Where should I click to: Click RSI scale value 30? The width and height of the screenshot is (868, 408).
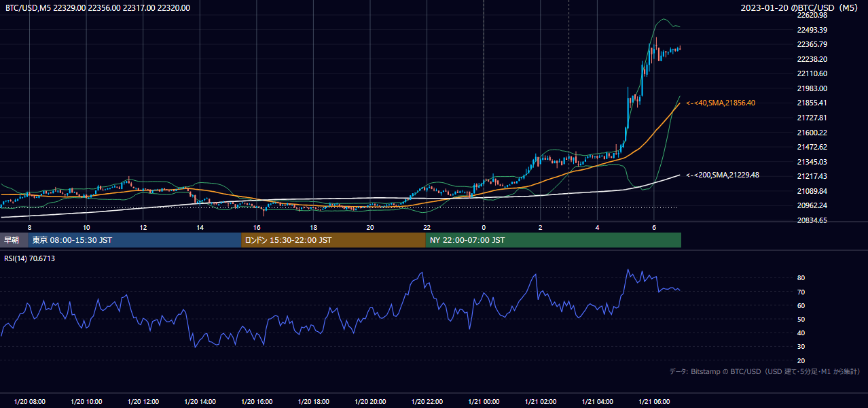click(801, 347)
